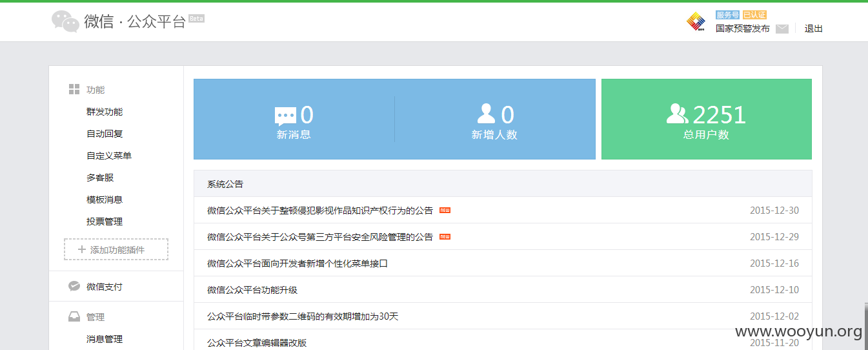Click the total users number 2251
The height and width of the screenshot is (350, 868).
pyautogui.click(x=720, y=116)
